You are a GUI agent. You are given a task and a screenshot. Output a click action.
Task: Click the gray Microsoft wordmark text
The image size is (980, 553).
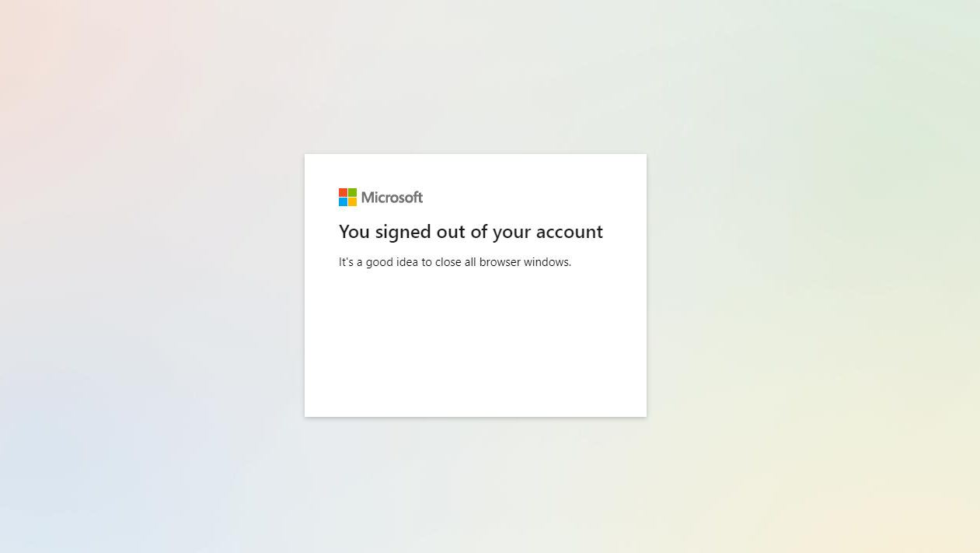pyautogui.click(x=392, y=198)
